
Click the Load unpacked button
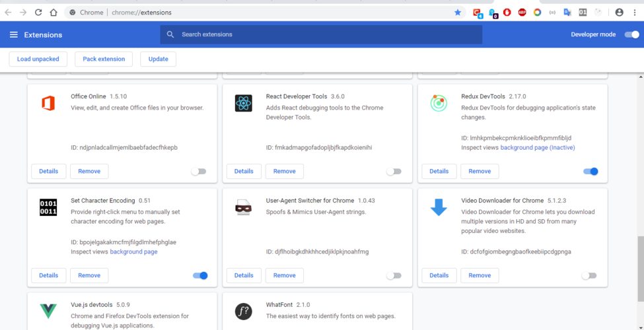tap(38, 59)
